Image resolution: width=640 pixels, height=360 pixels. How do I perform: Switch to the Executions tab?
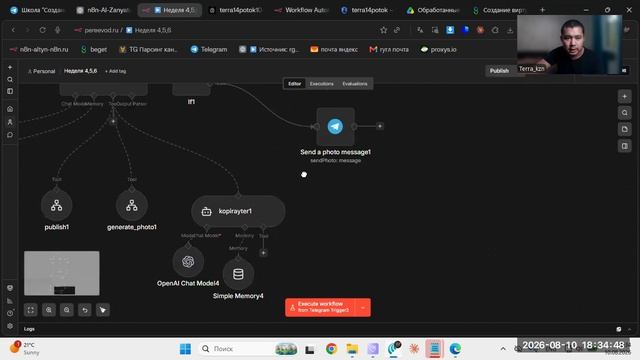(322, 84)
